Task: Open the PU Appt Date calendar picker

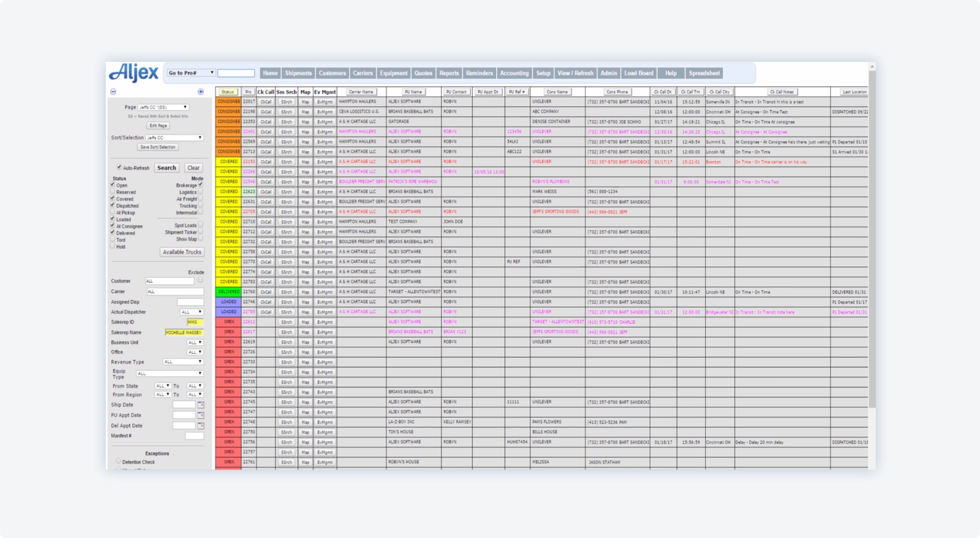Action: point(200,416)
